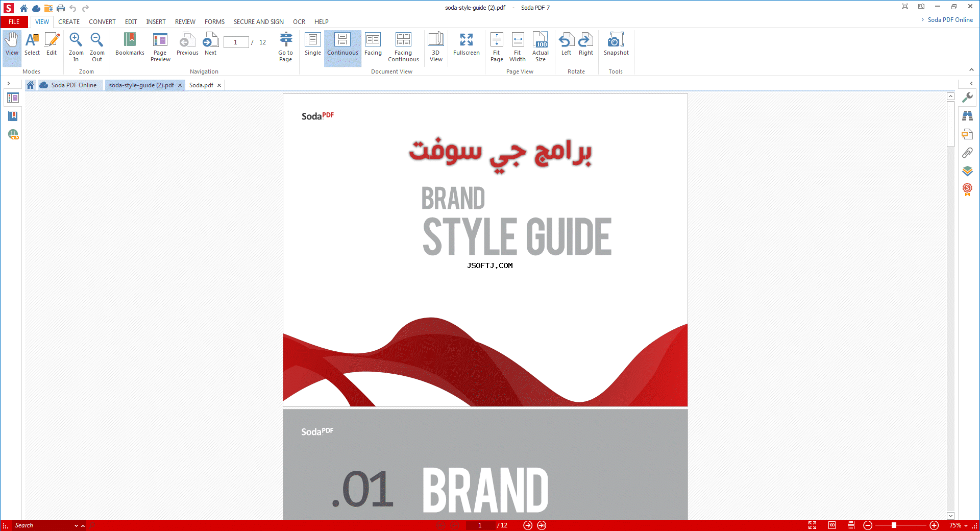Click the ribbon page number field

click(236, 42)
